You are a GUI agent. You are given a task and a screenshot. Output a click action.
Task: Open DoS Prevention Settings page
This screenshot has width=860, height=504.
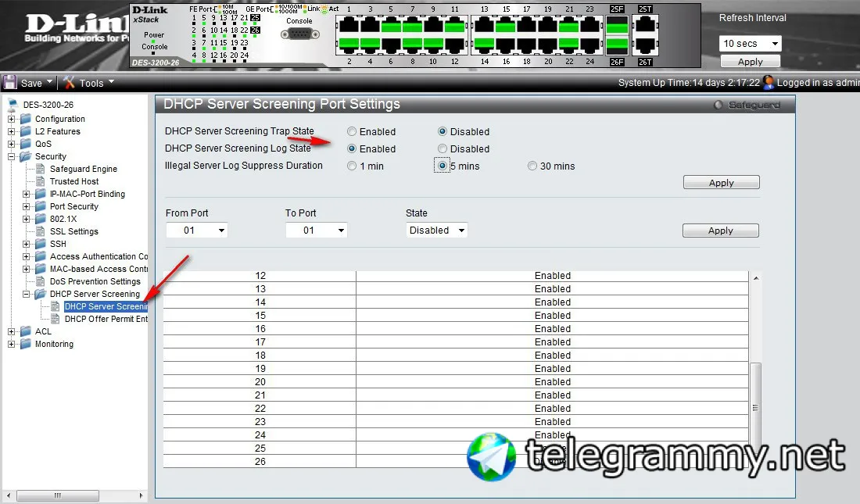click(95, 281)
